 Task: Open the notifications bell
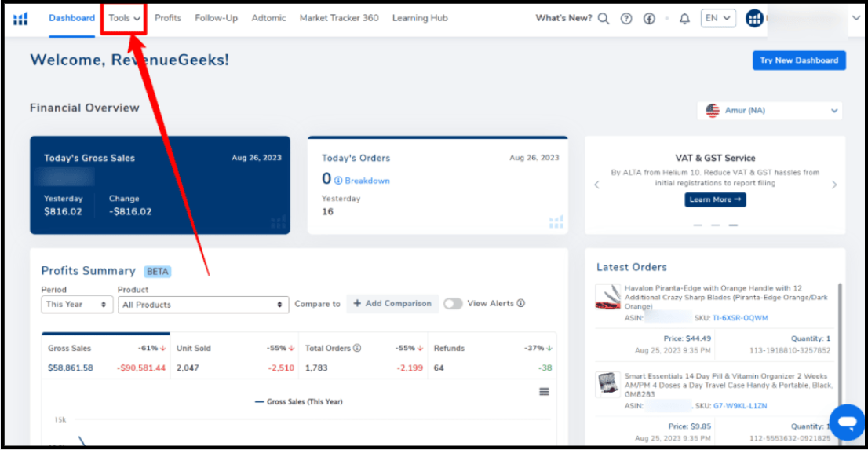click(684, 19)
